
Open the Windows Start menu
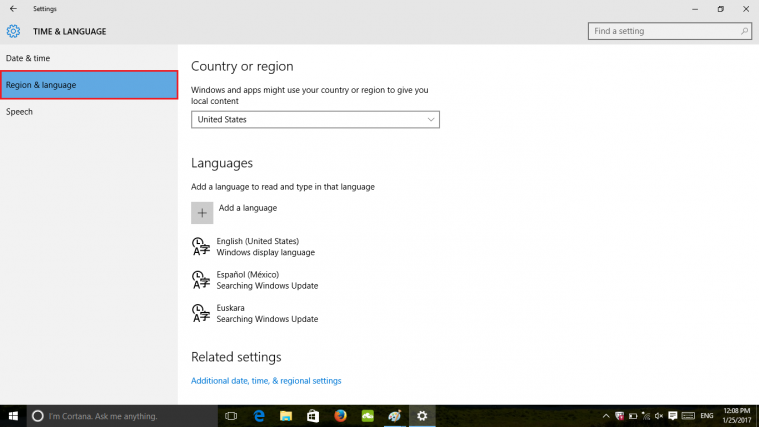(13, 416)
